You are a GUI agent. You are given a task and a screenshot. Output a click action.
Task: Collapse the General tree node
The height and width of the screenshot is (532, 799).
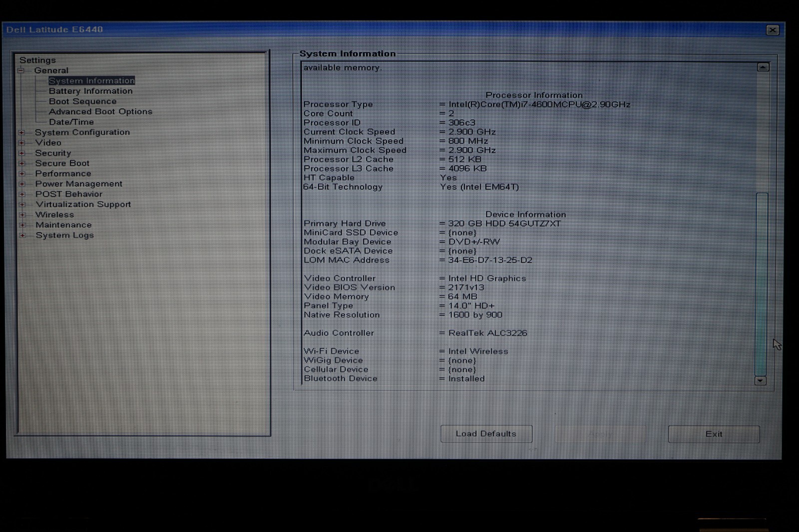[21, 70]
